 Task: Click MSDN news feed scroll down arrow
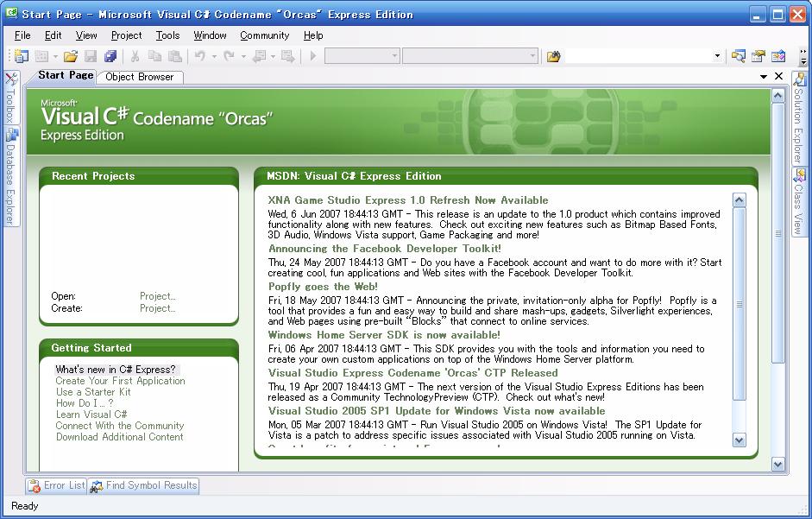[x=739, y=440]
